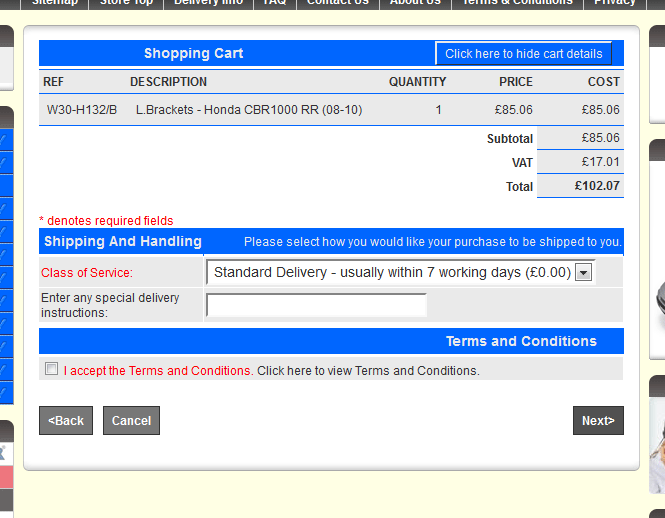This screenshot has height=518, width=665.
Task: Go to the Store Top tab
Action: (126, 3)
